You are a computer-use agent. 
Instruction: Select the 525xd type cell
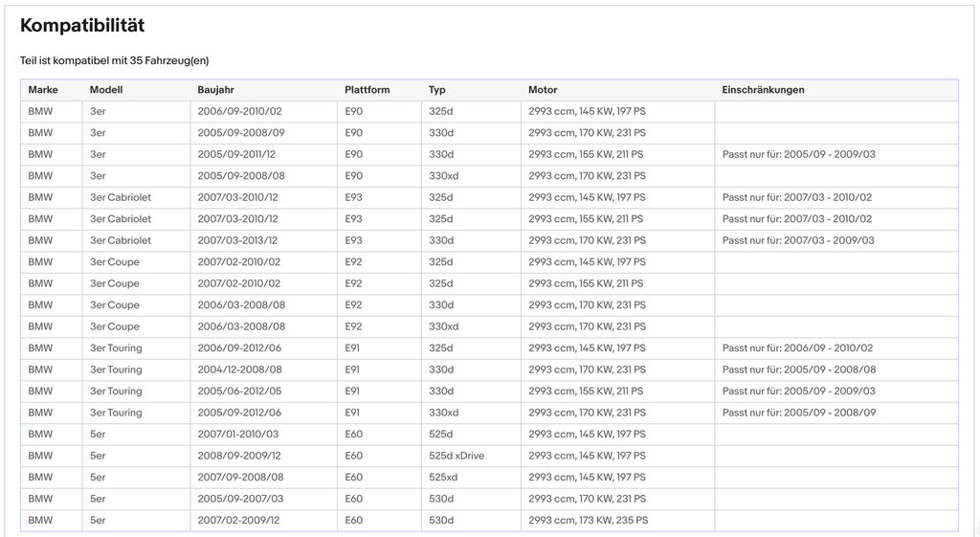pyautogui.click(x=443, y=477)
